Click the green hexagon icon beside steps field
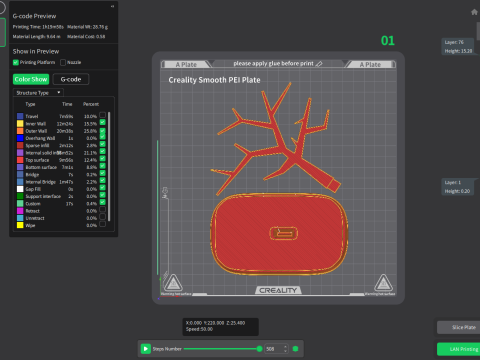Viewport: 480px width, 360px height. [x=295, y=349]
